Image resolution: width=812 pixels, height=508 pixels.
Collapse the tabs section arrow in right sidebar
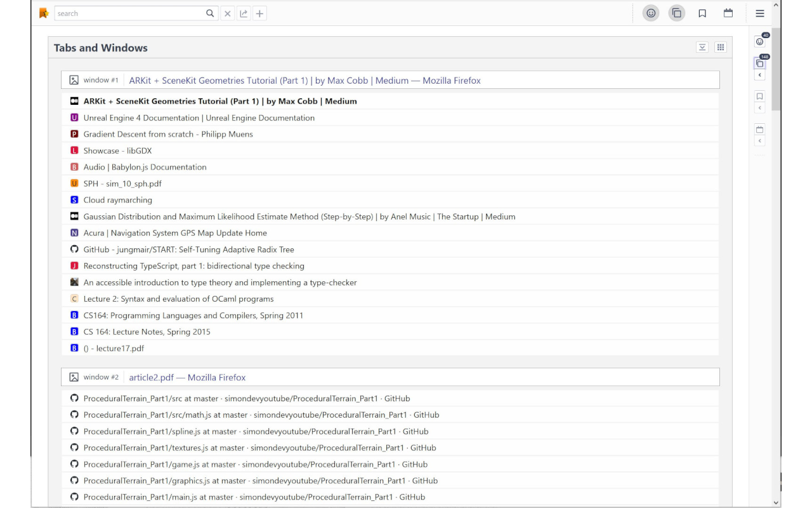(759, 75)
